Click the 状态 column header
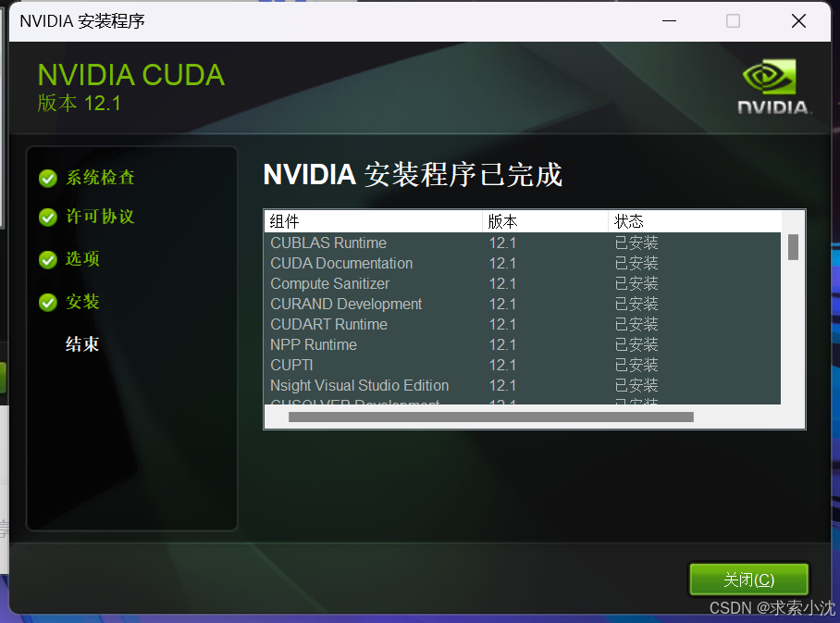This screenshot has width=840, height=623. pos(695,221)
